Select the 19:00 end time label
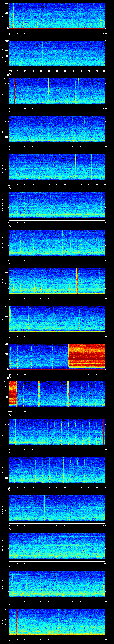114x644 pixels. [x=105, y=109]
